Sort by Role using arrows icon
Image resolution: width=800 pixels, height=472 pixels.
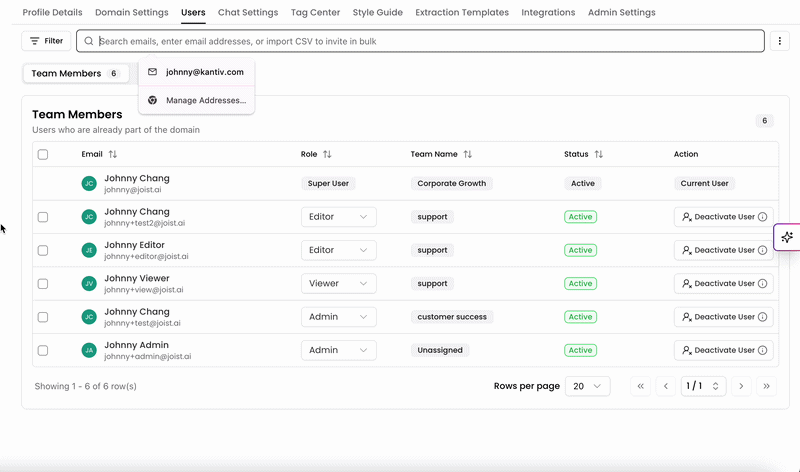click(x=327, y=154)
